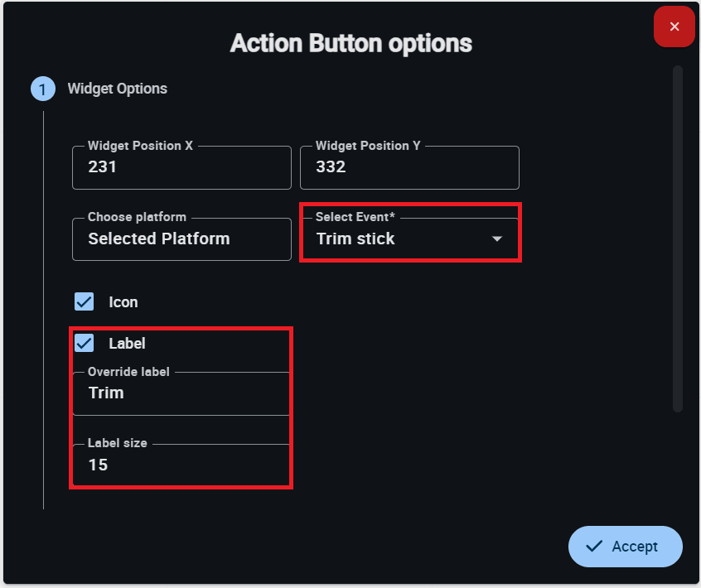Viewport: 701px width, 588px height.
Task: Focus the Widget Position Y field
Action: tap(409, 167)
